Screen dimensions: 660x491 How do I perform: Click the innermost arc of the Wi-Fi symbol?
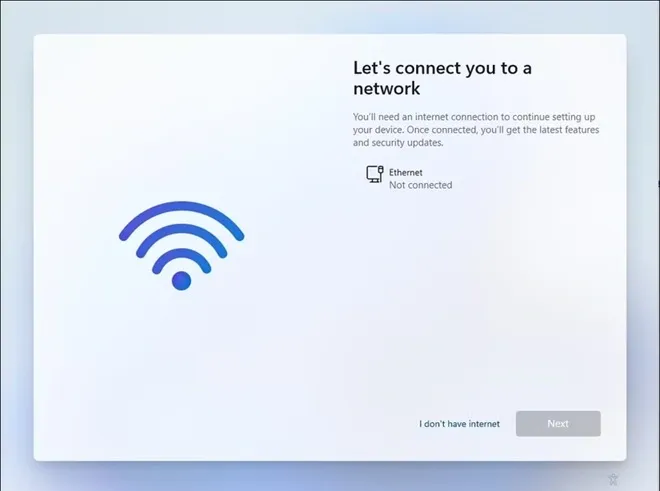point(181,255)
